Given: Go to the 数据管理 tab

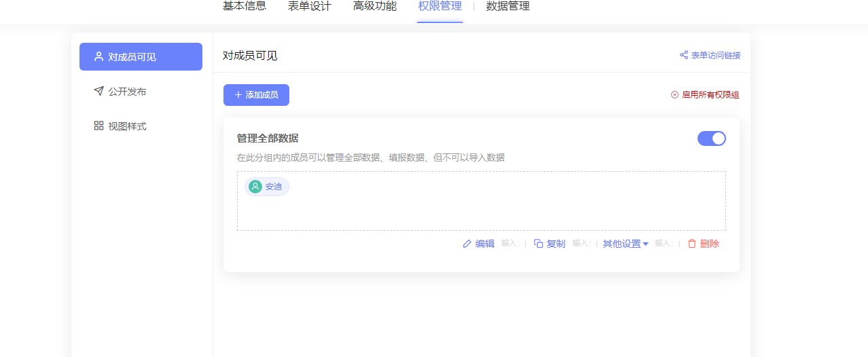Looking at the screenshot, I should (507, 7).
